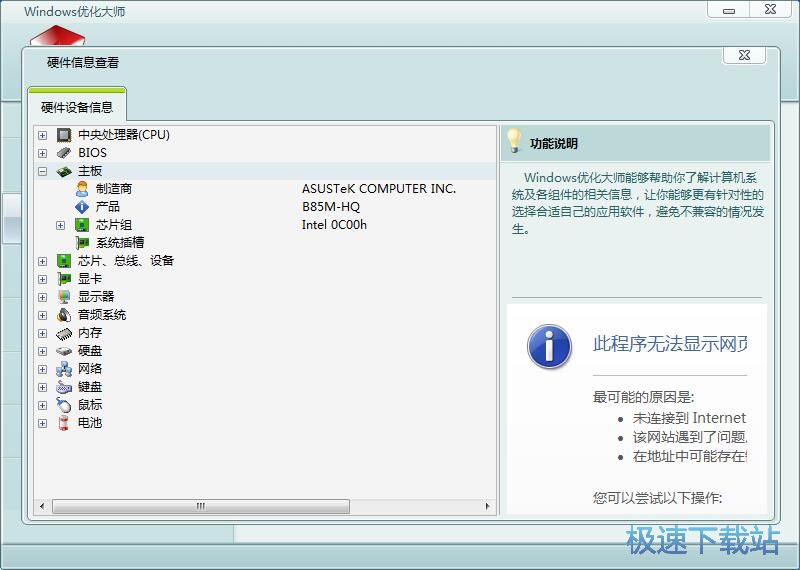Select the 主板 row label
The height and width of the screenshot is (570, 800).
[x=90, y=171]
